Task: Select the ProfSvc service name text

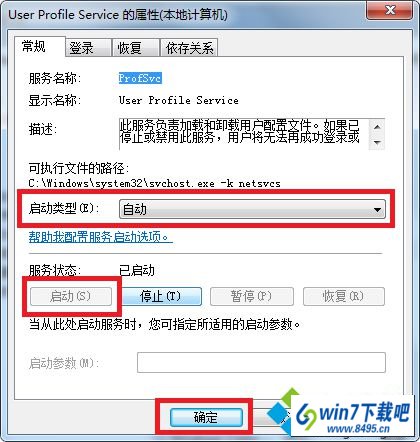Action: click(x=140, y=78)
